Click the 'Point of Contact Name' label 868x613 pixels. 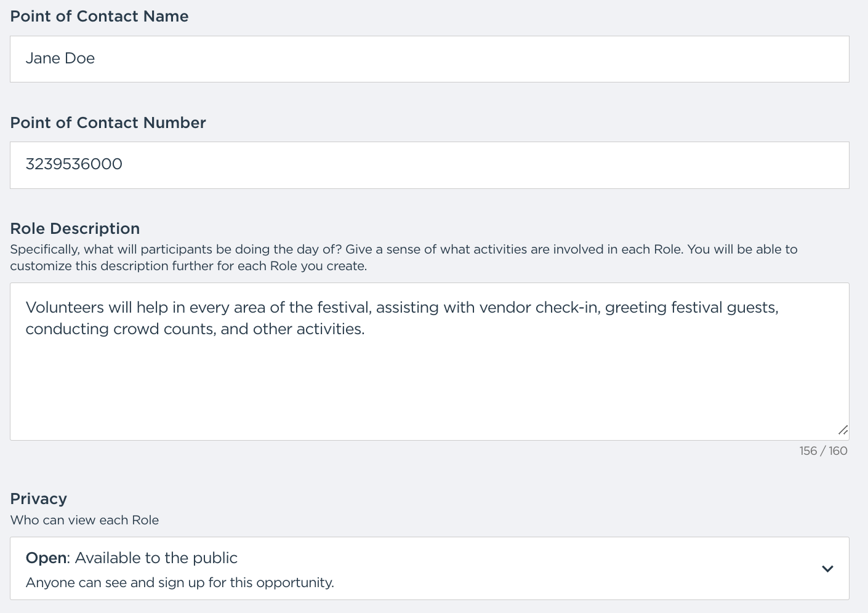pyautogui.click(x=100, y=16)
